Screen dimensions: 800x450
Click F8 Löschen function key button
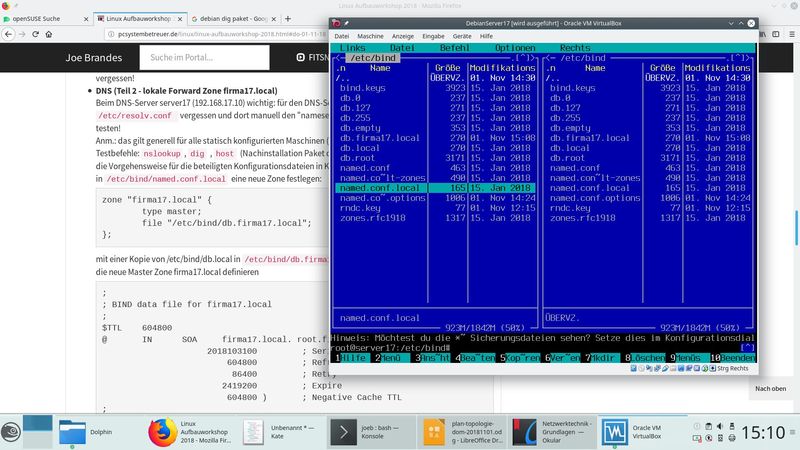coord(645,358)
